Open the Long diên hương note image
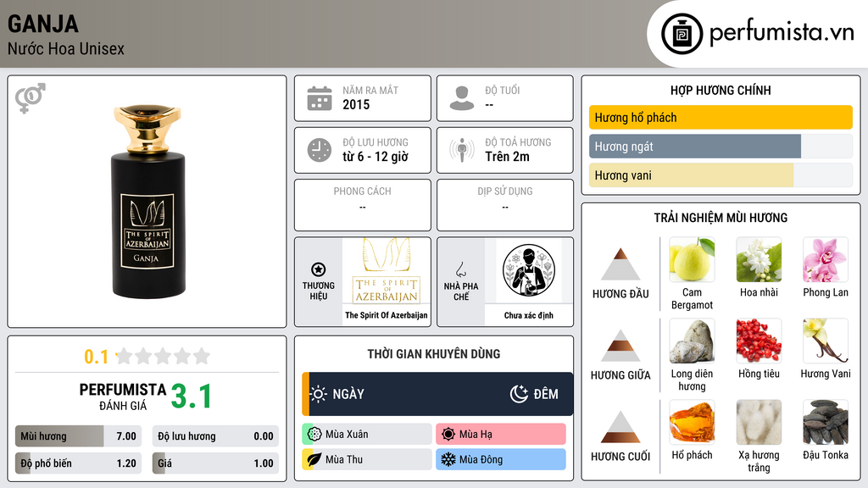868x488 pixels. tap(692, 341)
